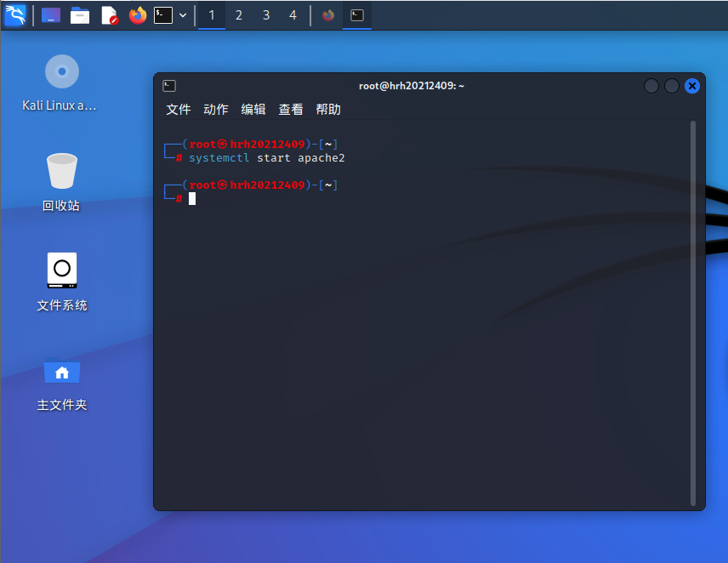728x563 pixels.
Task: Switch to workspace 3
Action: [x=266, y=15]
